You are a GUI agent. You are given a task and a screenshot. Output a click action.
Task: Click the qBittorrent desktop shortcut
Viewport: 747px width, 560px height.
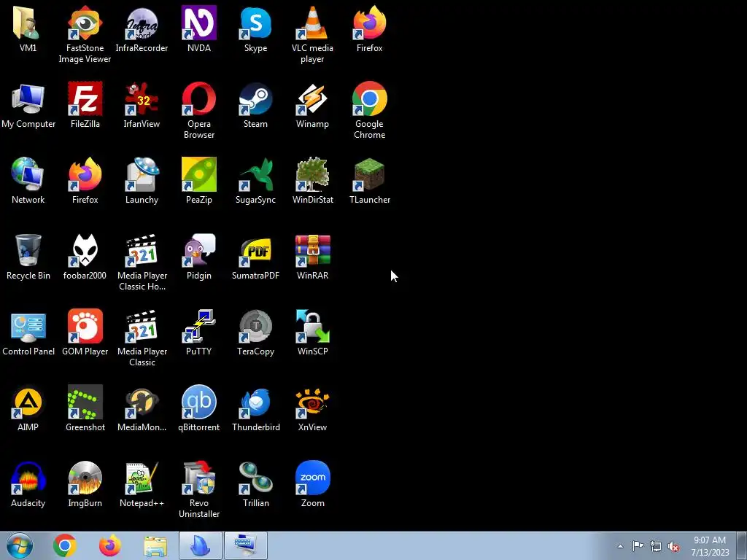pyautogui.click(x=198, y=402)
